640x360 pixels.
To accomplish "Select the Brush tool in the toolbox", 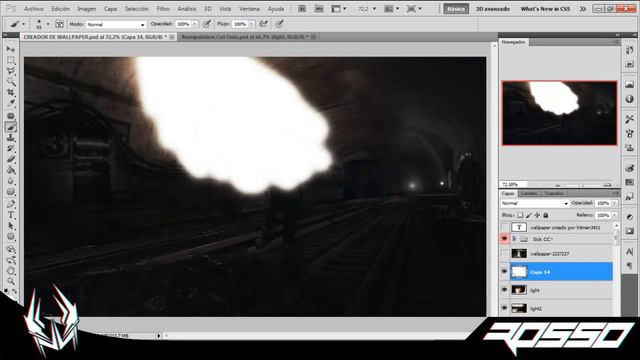I will click(11, 127).
